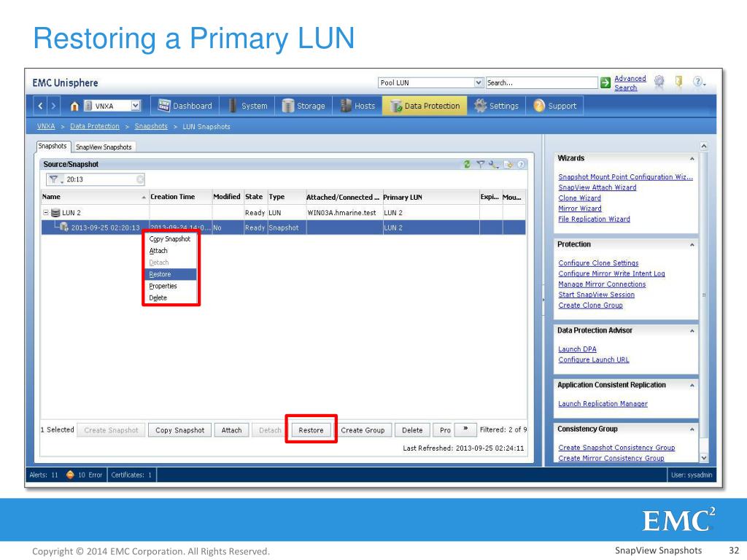Open the Dashboard menu

pyautogui.click(x=185, y=106)
